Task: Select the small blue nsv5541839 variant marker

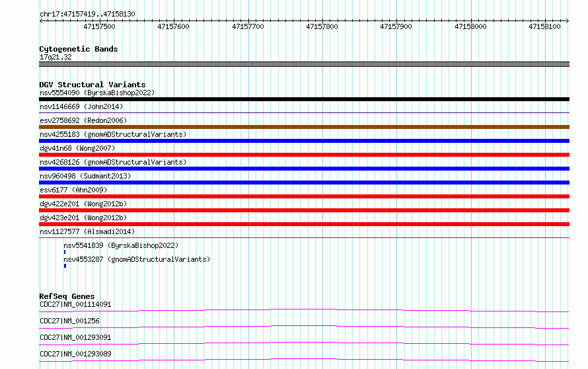Action: click(x=65, y=252)
